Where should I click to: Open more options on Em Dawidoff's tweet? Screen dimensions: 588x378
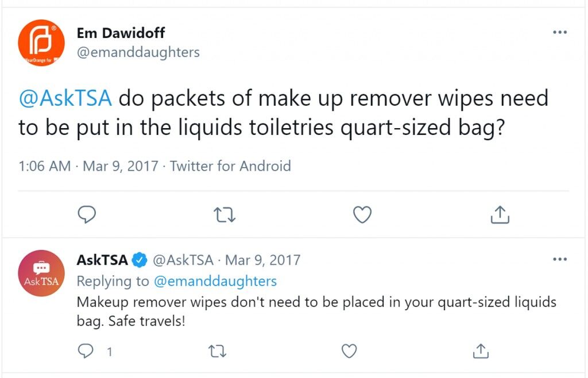tap(560, 32)
